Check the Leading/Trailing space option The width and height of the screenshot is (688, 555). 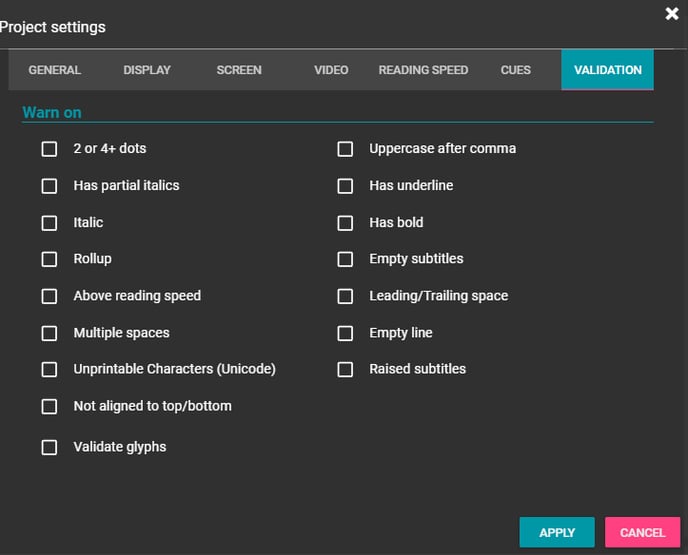coord(345,296)
